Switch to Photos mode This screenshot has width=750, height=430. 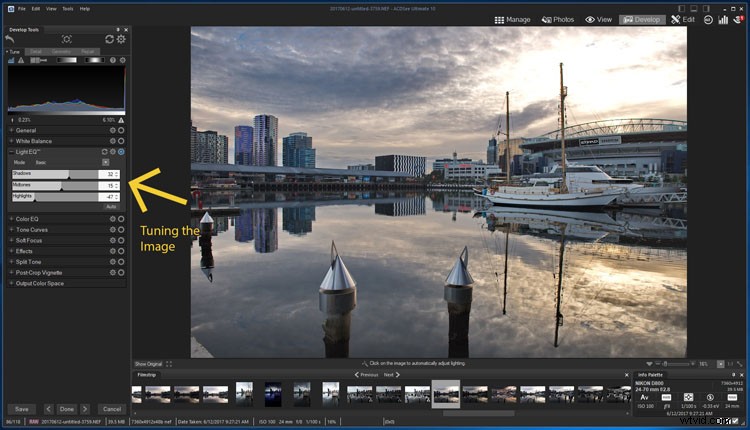[x=558, y=20]
